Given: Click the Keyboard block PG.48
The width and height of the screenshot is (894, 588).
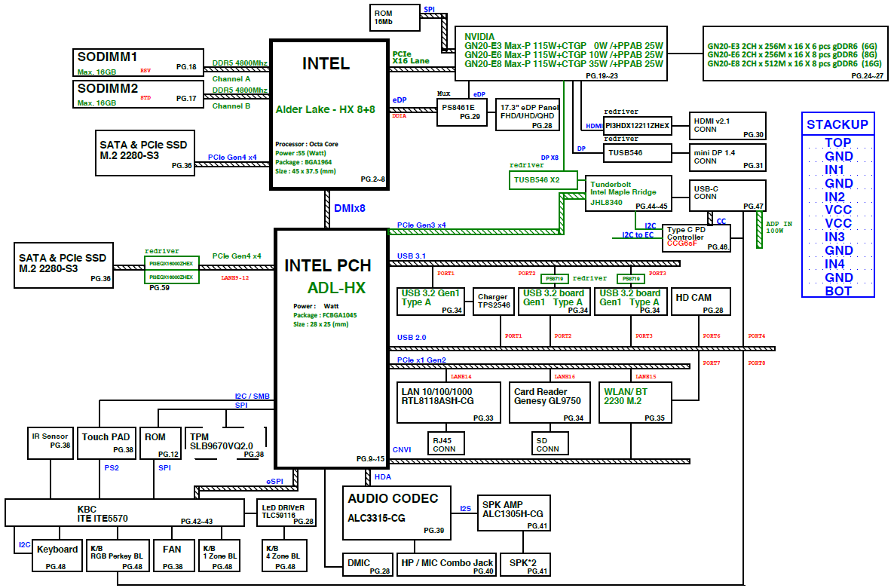Looking at the screenshot, I should click(57, 556).
